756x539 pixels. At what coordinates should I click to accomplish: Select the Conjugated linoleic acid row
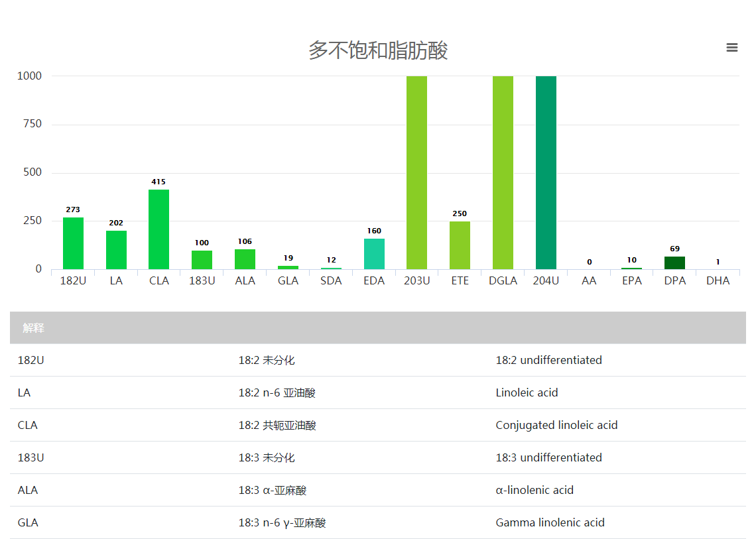[x=556, y=425]
